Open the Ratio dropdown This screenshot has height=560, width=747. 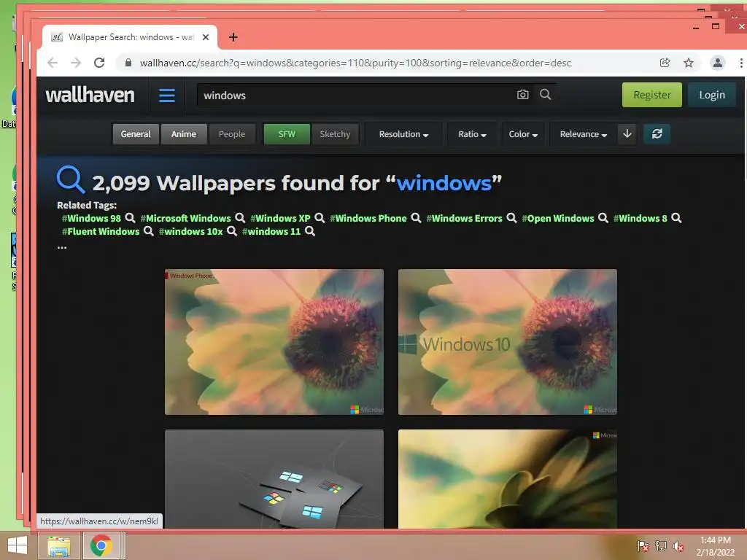coord(472,134)
